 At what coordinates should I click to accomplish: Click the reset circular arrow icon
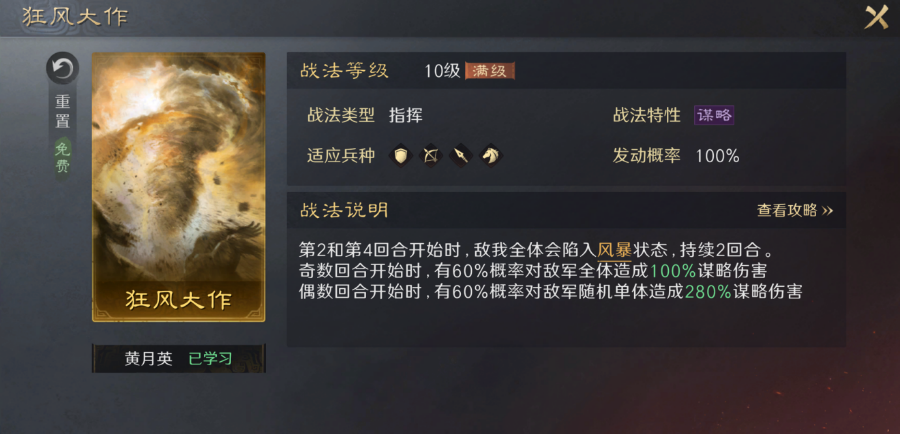click(63, 69)
